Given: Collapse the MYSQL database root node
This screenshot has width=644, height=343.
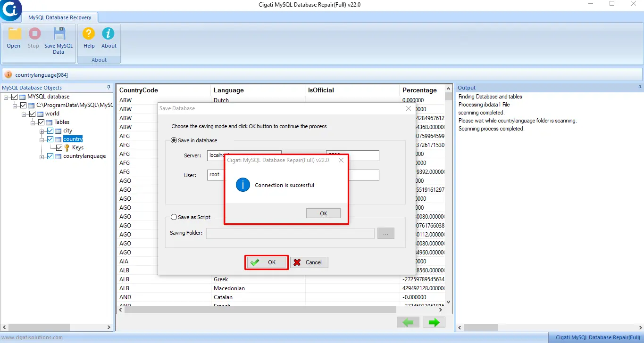Looking at the screenshot, I should pyautogui.click(x=6, y=97).
